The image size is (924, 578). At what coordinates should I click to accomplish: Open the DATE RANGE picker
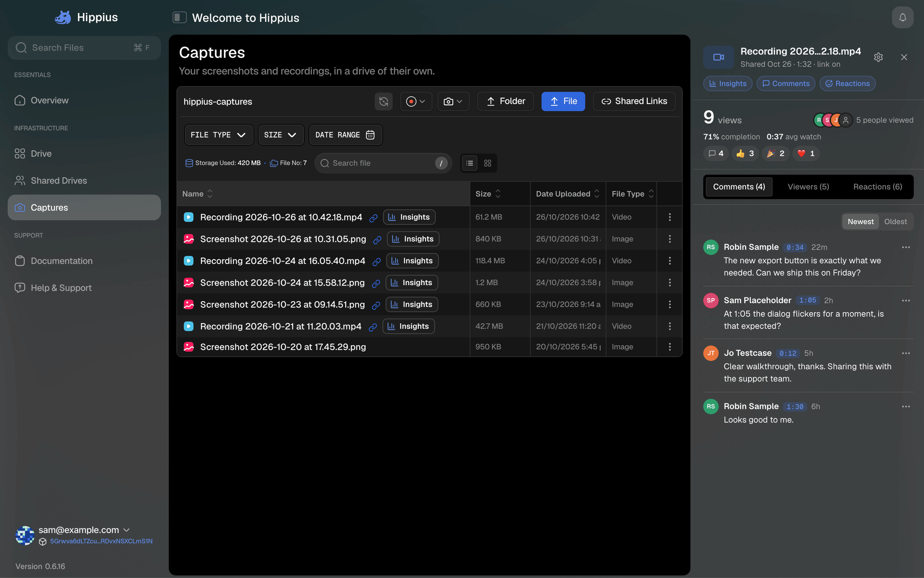click(x=345, y=135)
